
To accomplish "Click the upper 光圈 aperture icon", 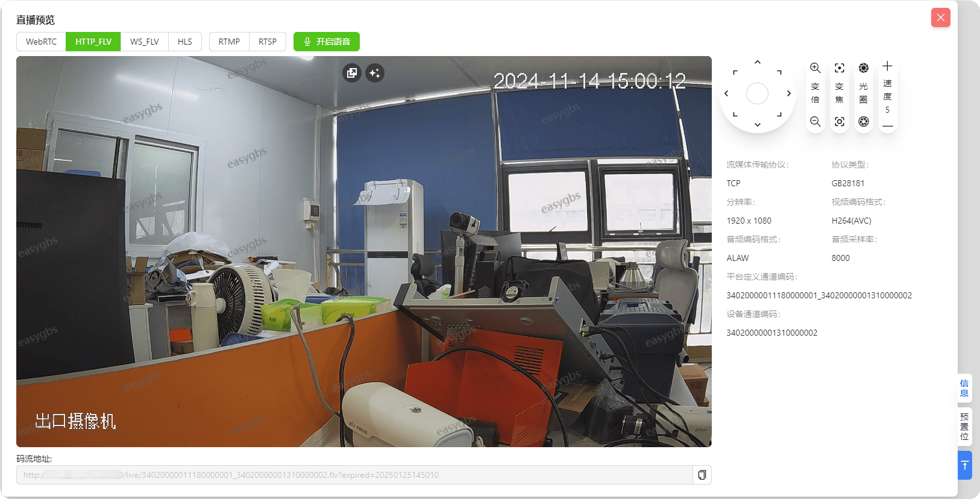I will pos(863,68).
